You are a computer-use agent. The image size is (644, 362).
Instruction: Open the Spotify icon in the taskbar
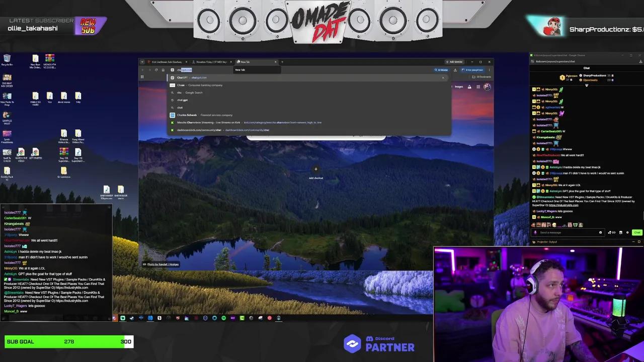pyautogui.click(x=223, y=318)
